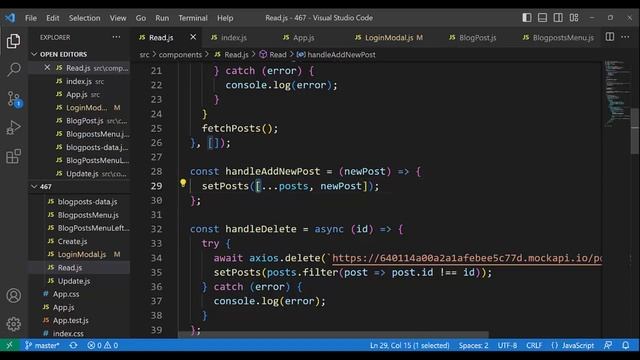Click the feedback icon in status bar
The height and width of the screenshot is (360, 640).
tap(608, 345)
